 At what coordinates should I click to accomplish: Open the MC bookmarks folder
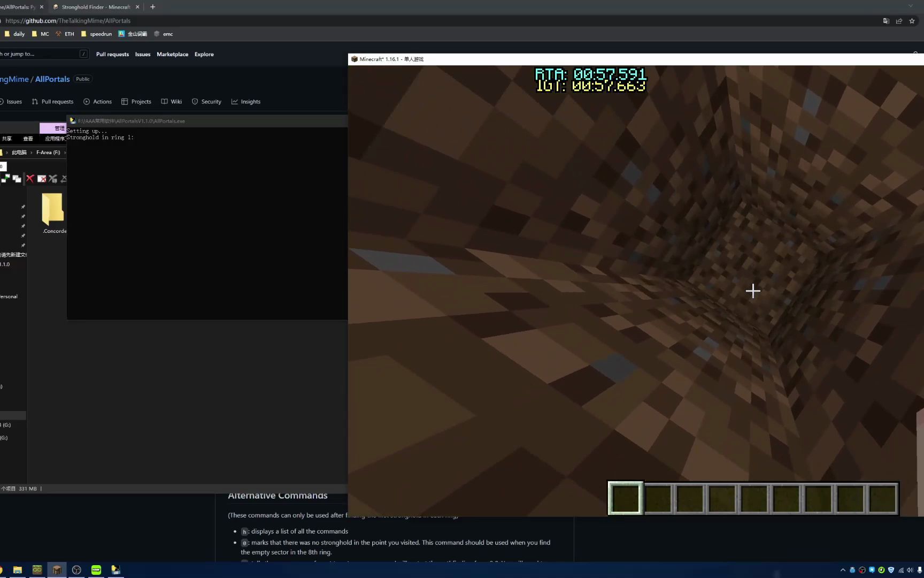click(40, 34)
